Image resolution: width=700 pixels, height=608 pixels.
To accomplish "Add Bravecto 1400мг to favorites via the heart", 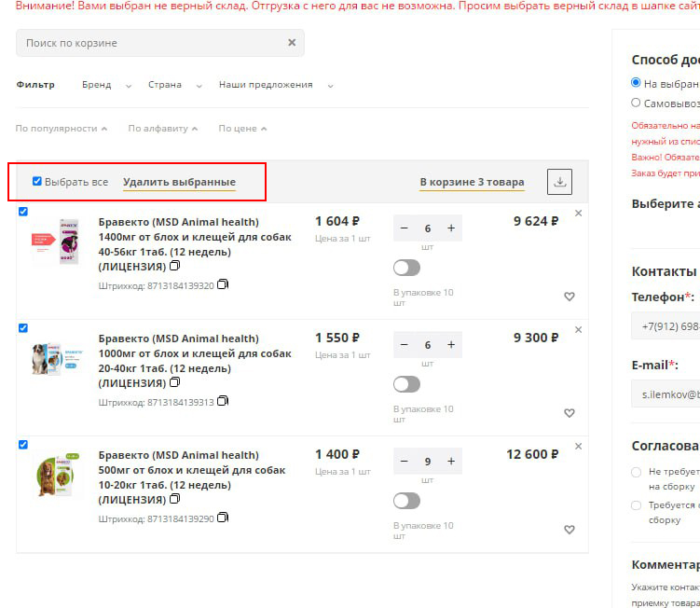I will point(570,297).
